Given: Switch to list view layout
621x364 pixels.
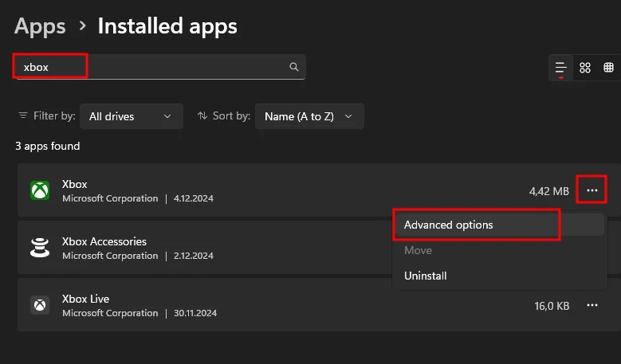Looking at the screenshot, I should click(x=560, y=68).
